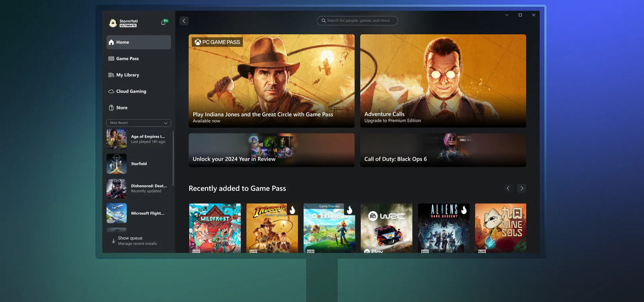Click the search magnifier icon
Image resolution: width=644 pixels, height=302 pixels.
coord(323,21)
